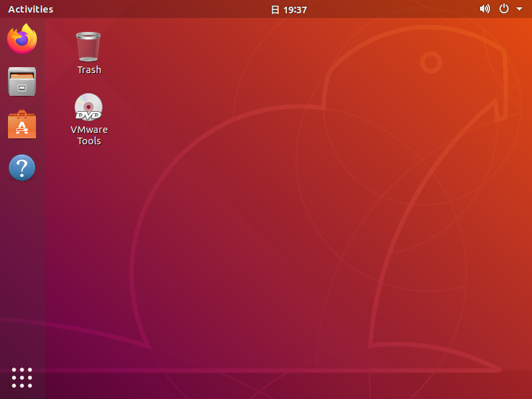Expand the system menu arrow

[519, 9]
